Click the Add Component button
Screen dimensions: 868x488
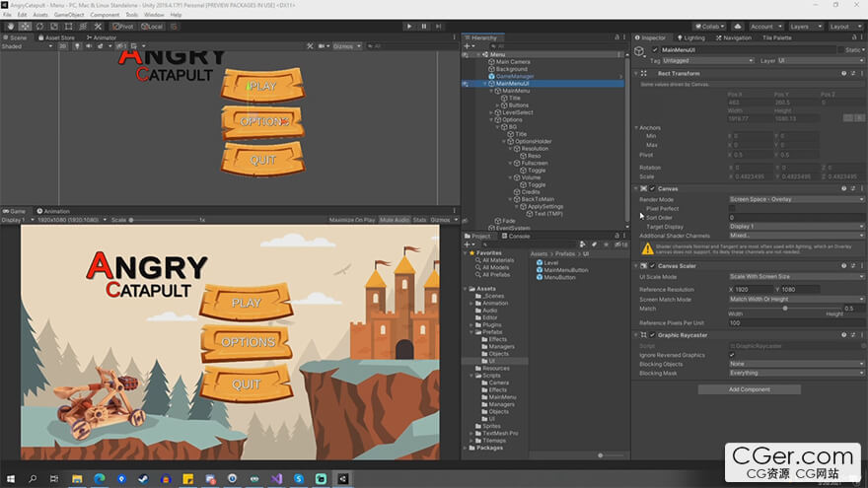tap(749, 389)
